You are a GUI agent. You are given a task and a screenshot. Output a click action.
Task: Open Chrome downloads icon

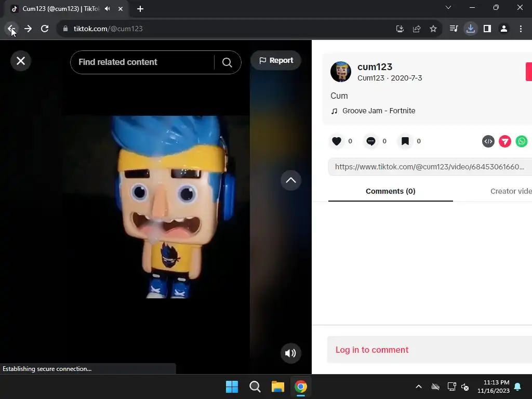[471, 29]
